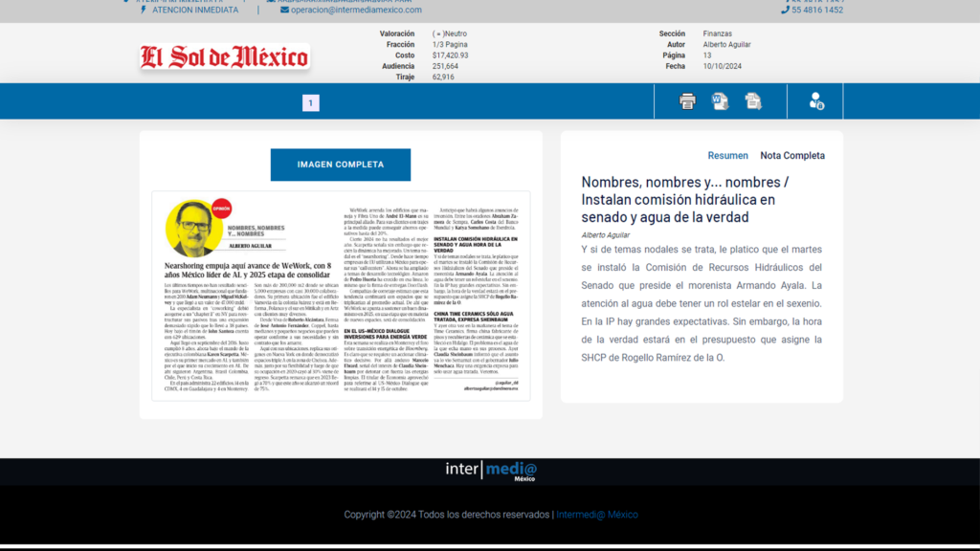Click the Autor value Alberto Aguilar in header
The image size is (980, 551).
pyautogui.click(x=727, y=45)
